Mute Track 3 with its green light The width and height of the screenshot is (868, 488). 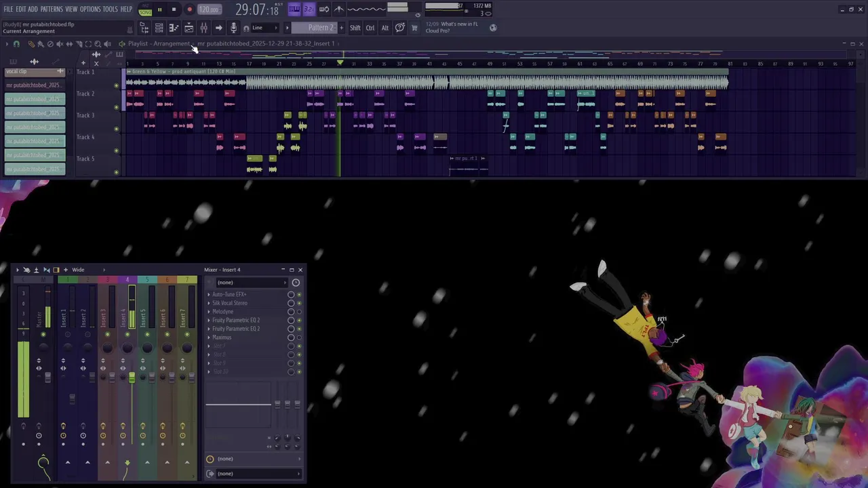coord(116,129)
